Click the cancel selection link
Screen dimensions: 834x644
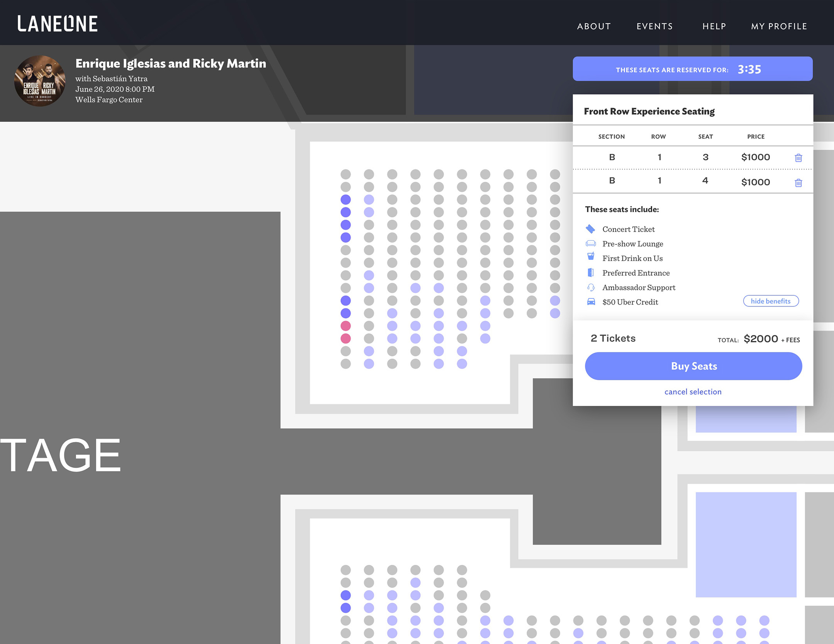[693, 391]
